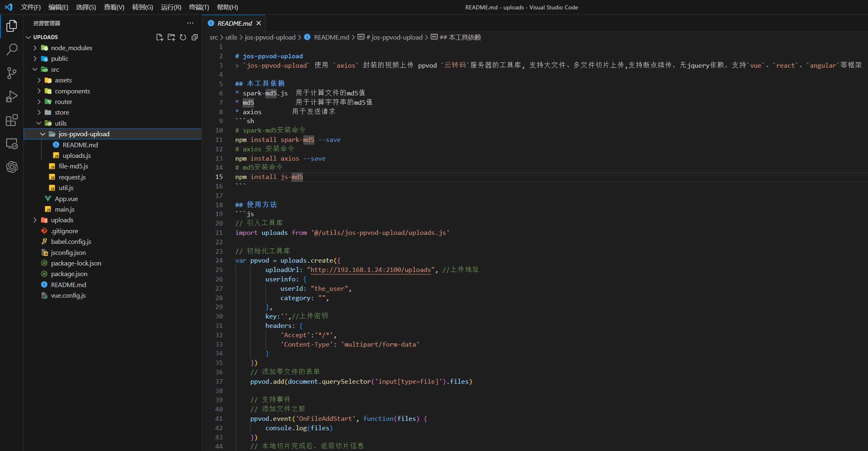Click the utils breadcrumb segment
Screen dimensions: 868x451
click(231, 37)
